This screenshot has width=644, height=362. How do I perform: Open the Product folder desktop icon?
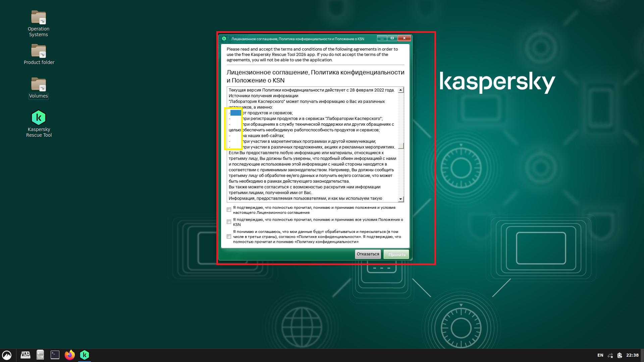click(x=39, y=54)
